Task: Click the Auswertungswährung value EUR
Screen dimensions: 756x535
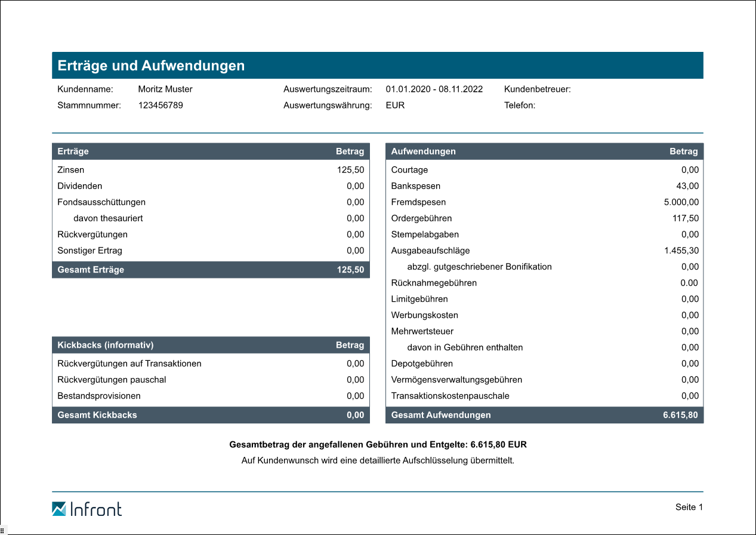Action: 395,106
